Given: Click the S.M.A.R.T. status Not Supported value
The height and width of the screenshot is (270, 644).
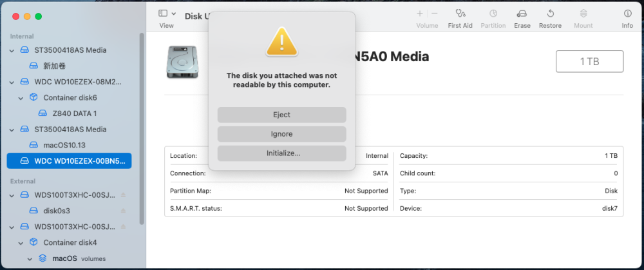Looking at the screenshot, I should coord(366,208).
